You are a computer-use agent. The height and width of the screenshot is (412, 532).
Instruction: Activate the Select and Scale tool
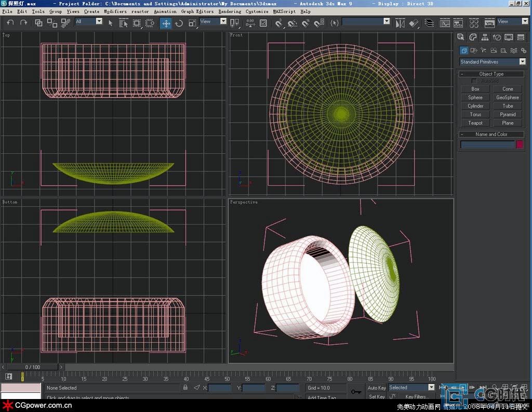pyautogui.click(x=192, y=23)
